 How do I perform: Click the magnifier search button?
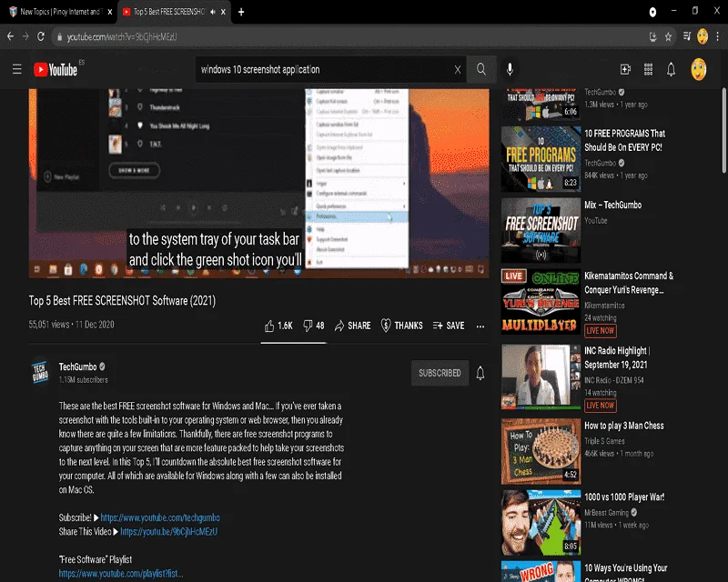coord(481,70)
